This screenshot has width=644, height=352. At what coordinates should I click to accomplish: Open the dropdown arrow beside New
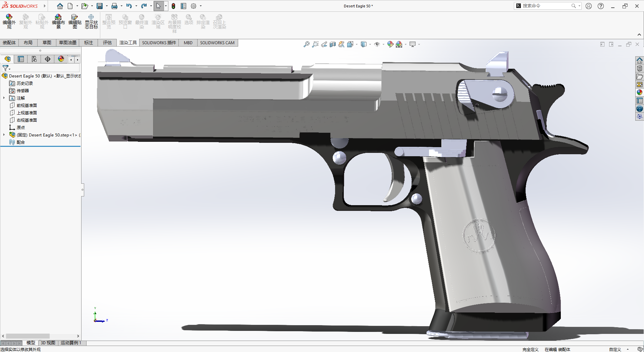77,6
